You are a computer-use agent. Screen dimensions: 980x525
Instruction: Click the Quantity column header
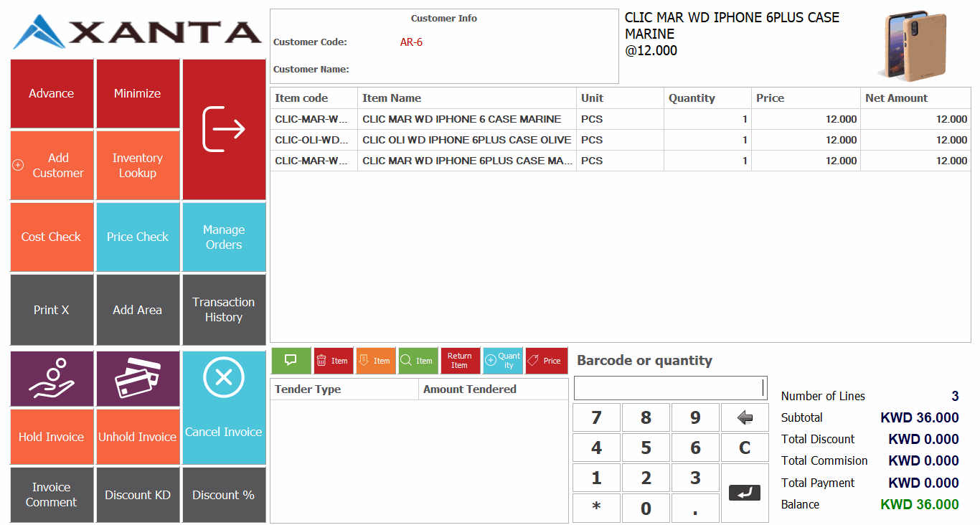tap(707, 98)
